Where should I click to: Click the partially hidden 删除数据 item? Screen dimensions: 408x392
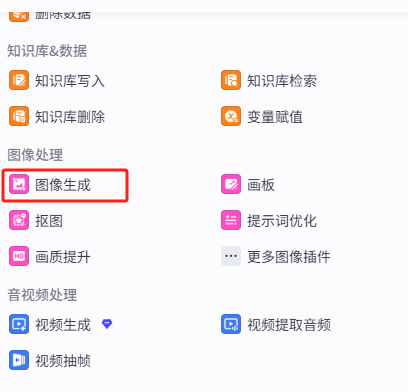point(50,16)
